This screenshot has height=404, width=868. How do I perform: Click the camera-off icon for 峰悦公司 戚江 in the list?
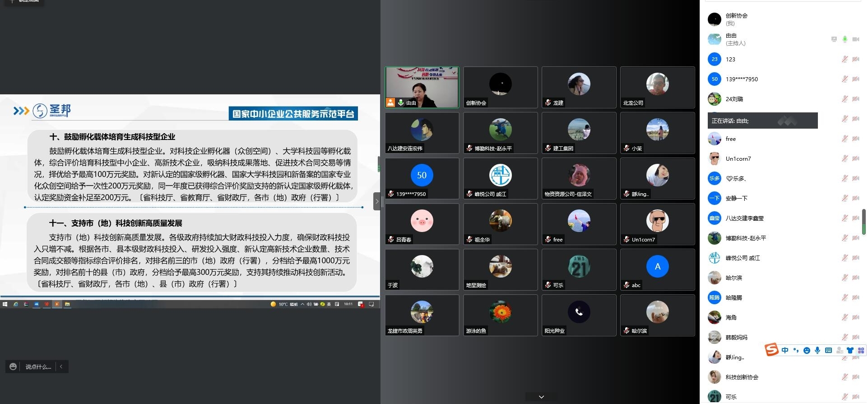pos(856,258)
